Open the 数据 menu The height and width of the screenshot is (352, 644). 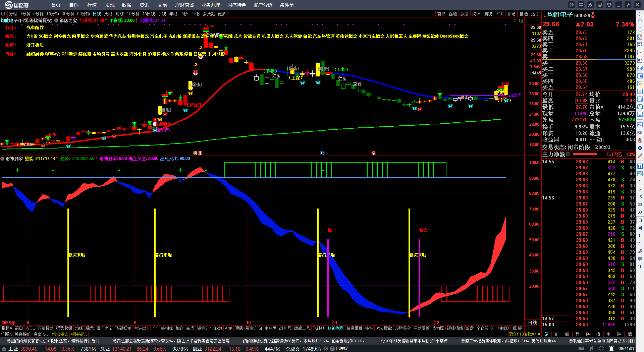pos(126,5)
